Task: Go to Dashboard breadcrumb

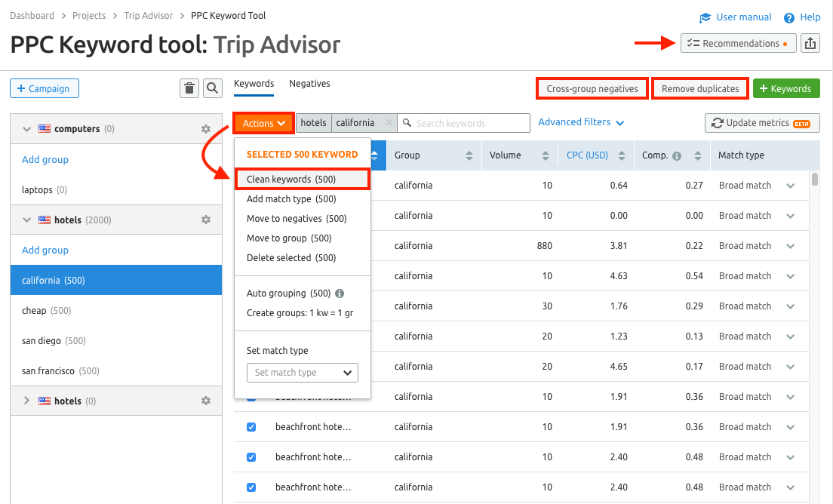Action: pos(32,15)
